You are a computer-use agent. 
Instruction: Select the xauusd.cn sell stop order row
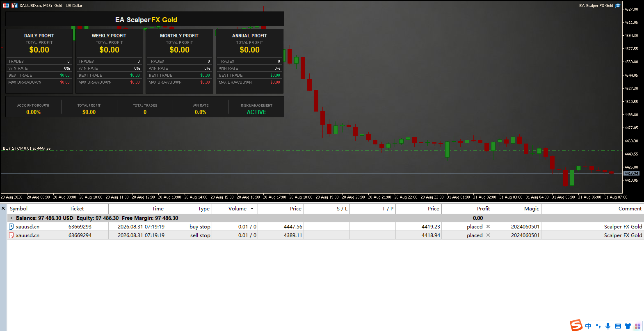tap(325, 235)
